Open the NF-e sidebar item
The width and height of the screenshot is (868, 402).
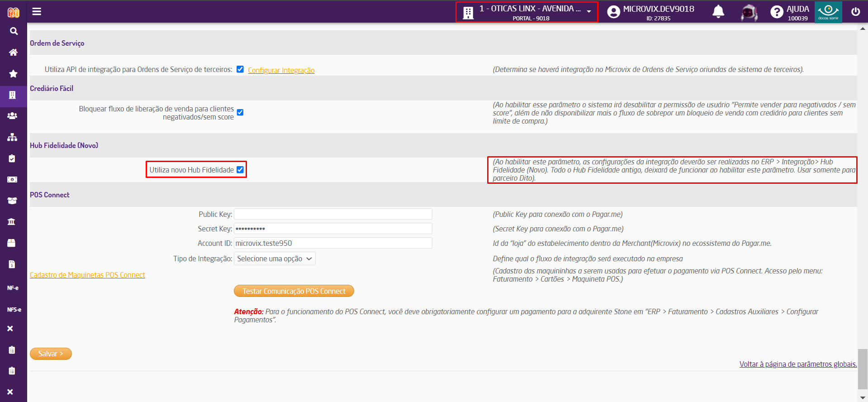(13, 288)
